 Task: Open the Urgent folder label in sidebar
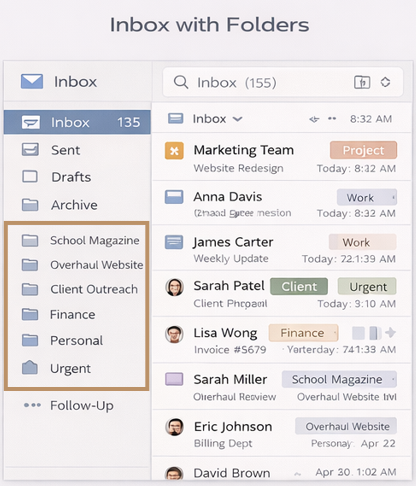point(70,368)
